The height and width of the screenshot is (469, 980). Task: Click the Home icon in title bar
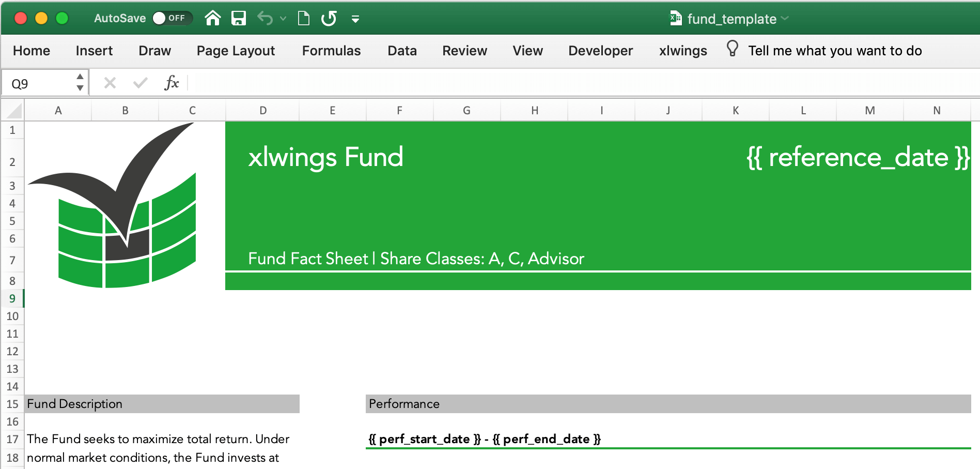pos(212,19)
